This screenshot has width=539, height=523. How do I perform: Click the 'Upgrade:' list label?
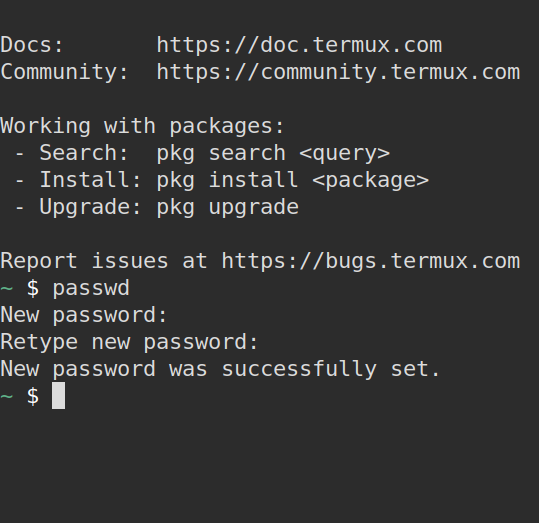90,207
